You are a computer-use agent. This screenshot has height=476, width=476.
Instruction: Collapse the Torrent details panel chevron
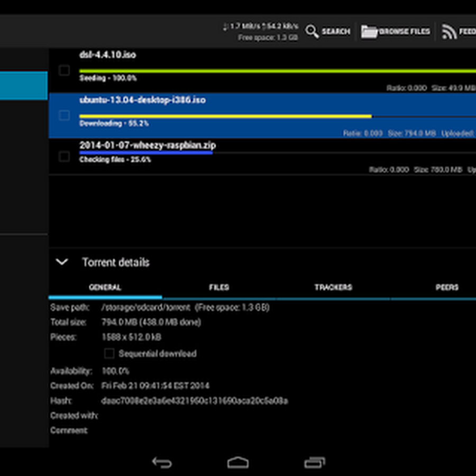pyautogui.click(x=62, y=262)
